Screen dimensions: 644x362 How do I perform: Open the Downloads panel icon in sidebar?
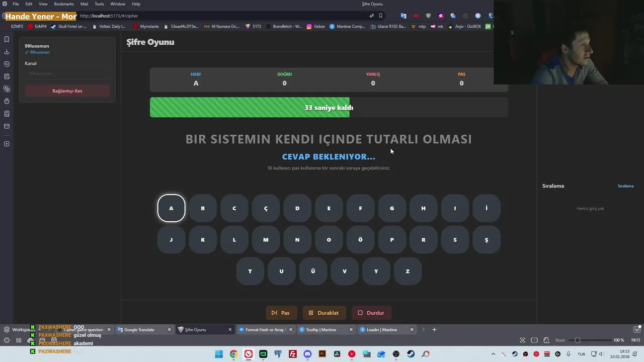pos(7,52)
